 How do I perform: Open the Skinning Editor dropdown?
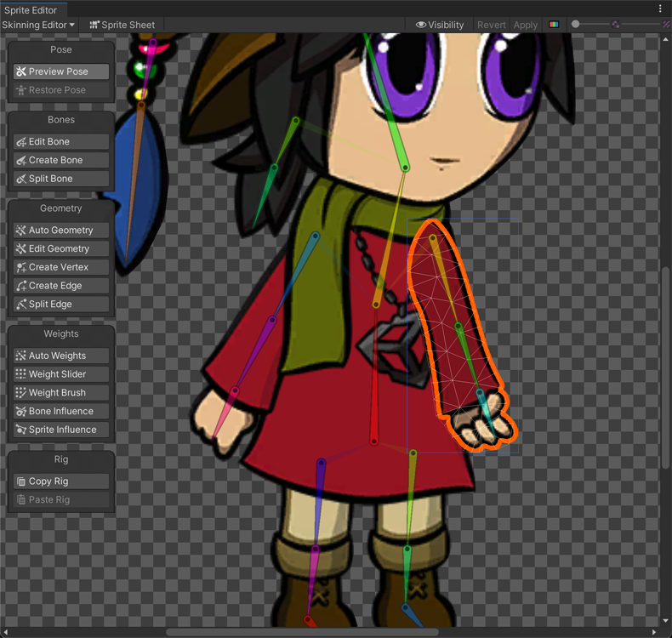(38, 25)
